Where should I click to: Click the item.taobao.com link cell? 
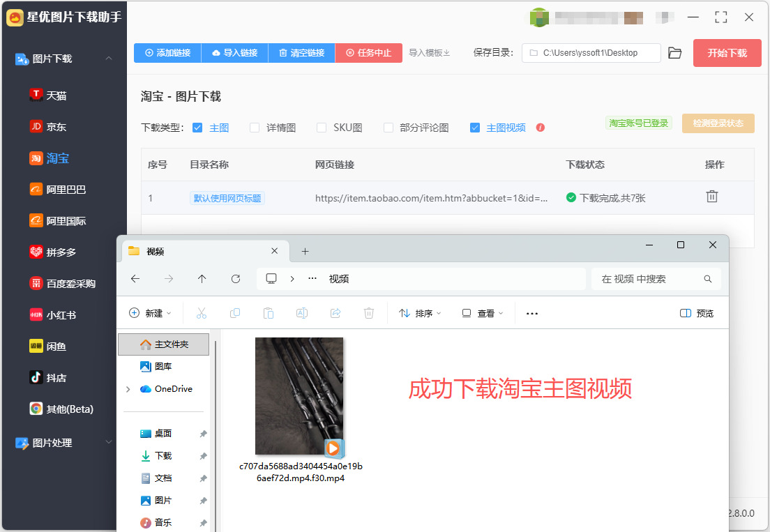tap(431, 198)
